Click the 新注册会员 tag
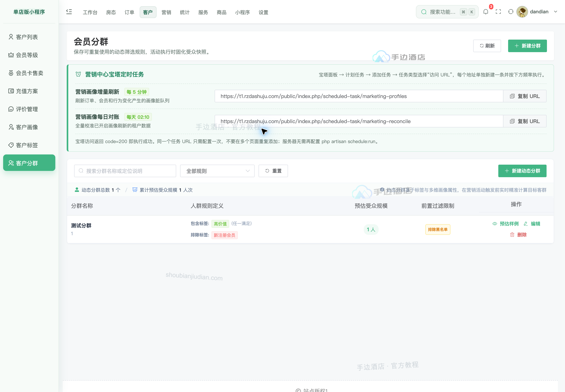This screenshot has width=565, height=392. [x=224, y=235]
